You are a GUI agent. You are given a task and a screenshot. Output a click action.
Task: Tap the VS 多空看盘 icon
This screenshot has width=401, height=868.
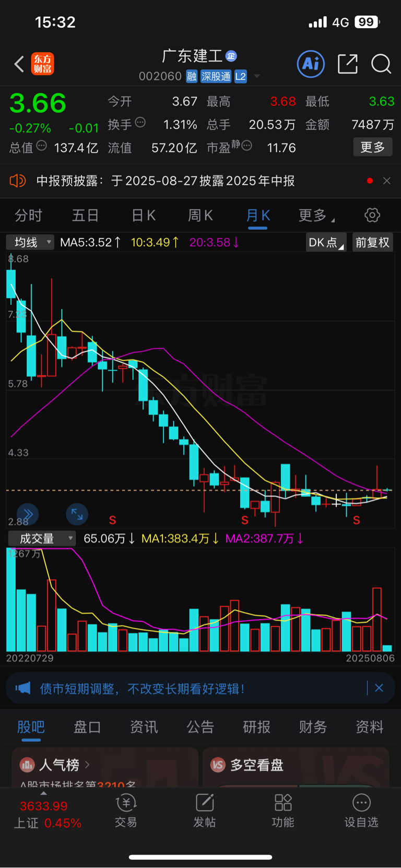click(x=218, y=765)
